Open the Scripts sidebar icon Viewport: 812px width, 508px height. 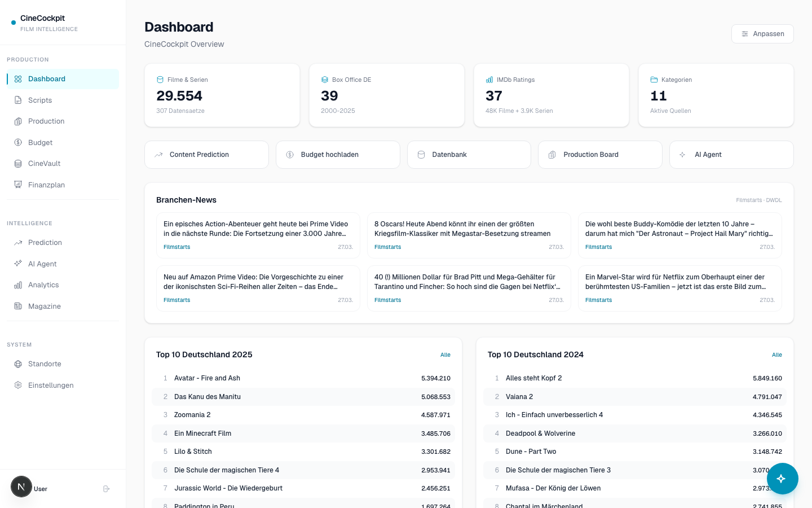(18, 100)
